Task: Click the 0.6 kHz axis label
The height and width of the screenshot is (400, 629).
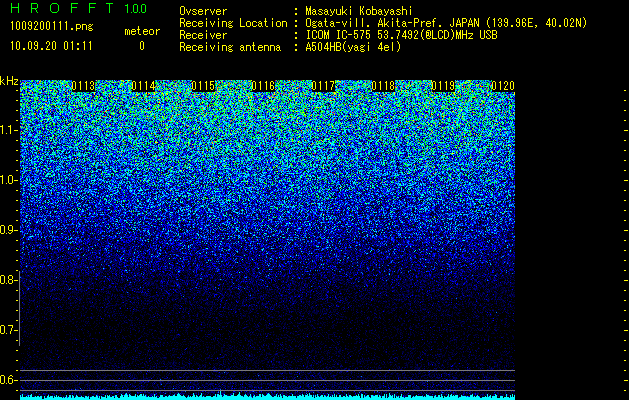Action: (8, 380)
